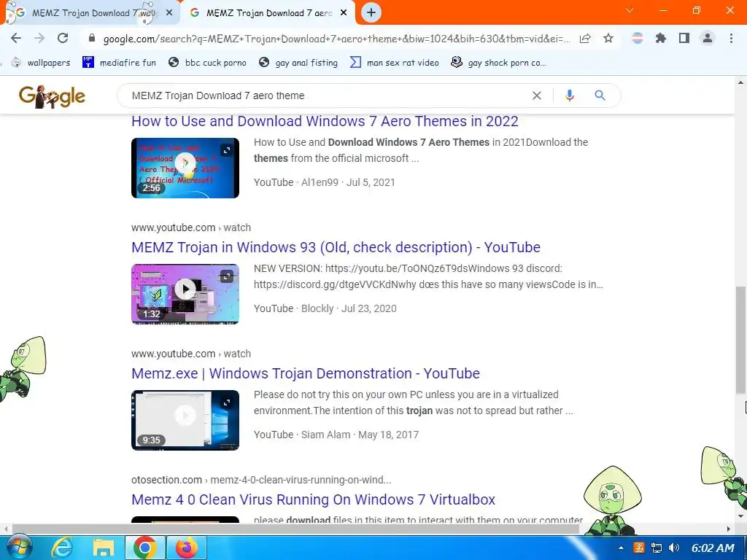
Task: Open Memz.exe Windows Trojan Demonstration link
Action: [306, 373]
